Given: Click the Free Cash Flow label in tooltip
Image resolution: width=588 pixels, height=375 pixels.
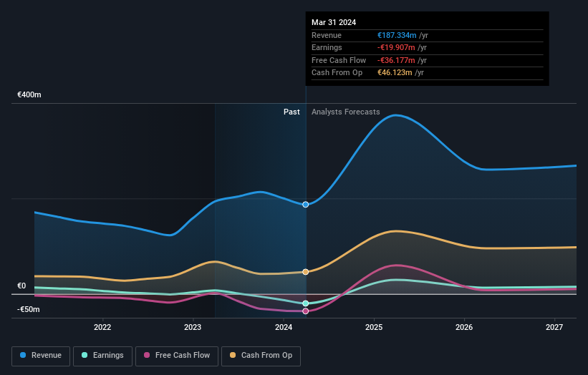Looking at the screenshot, I should (339, 60).
